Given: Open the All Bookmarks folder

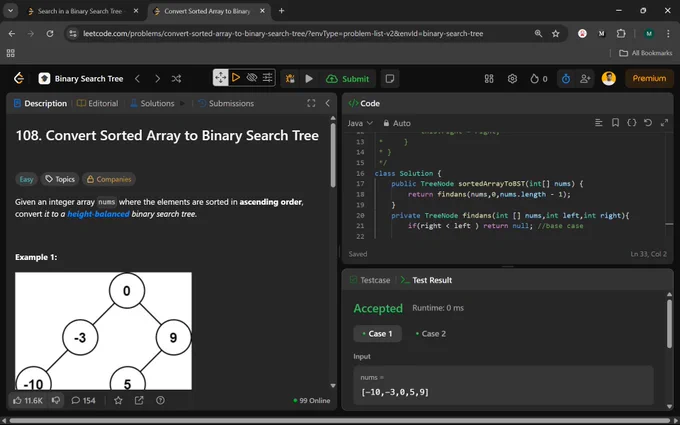Looking at the screenshot, I should coord(645,53).
